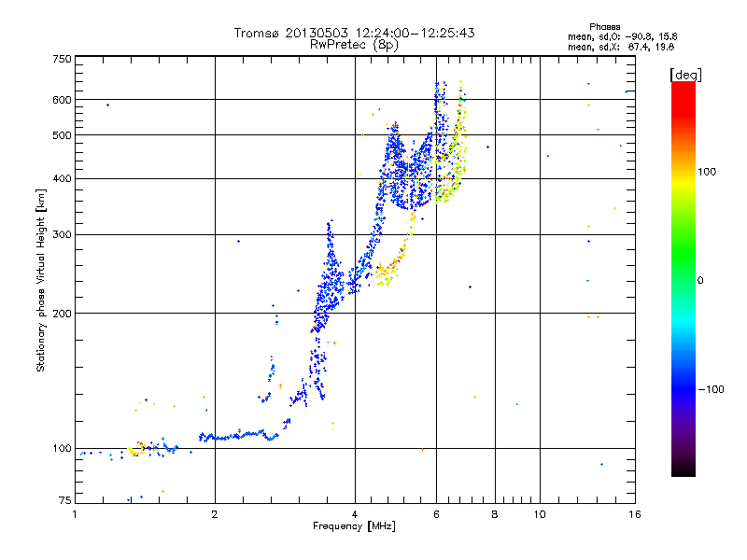This screenshot has height=560, width=747.
Task: Click the x-axis tick label "8"
Action: click(495, 514)
